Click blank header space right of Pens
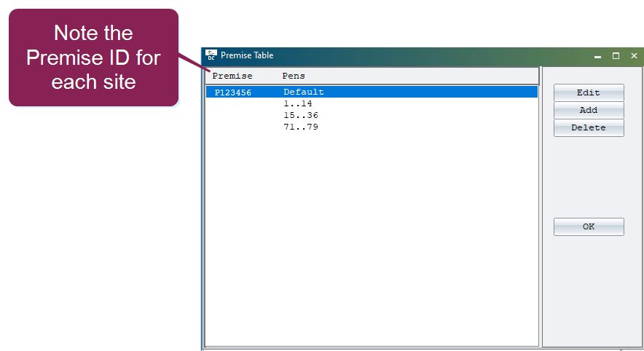 pyautogui.click(x=423, y=76)
